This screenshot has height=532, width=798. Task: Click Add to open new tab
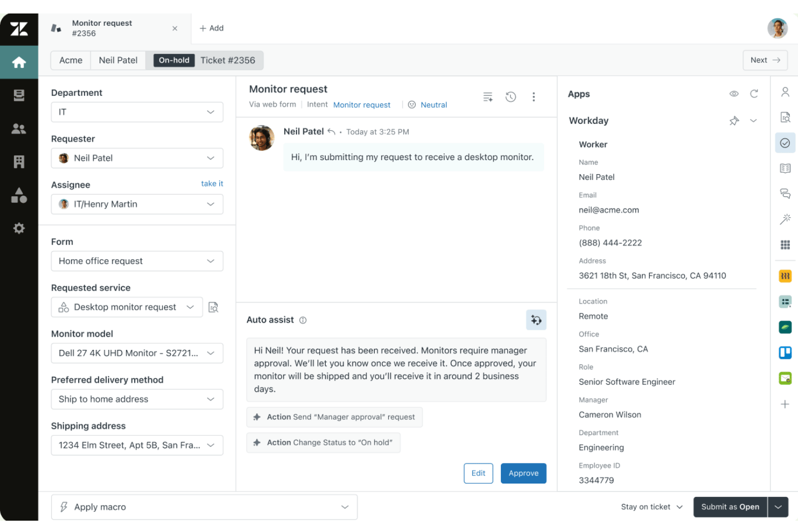pos(211,28)
